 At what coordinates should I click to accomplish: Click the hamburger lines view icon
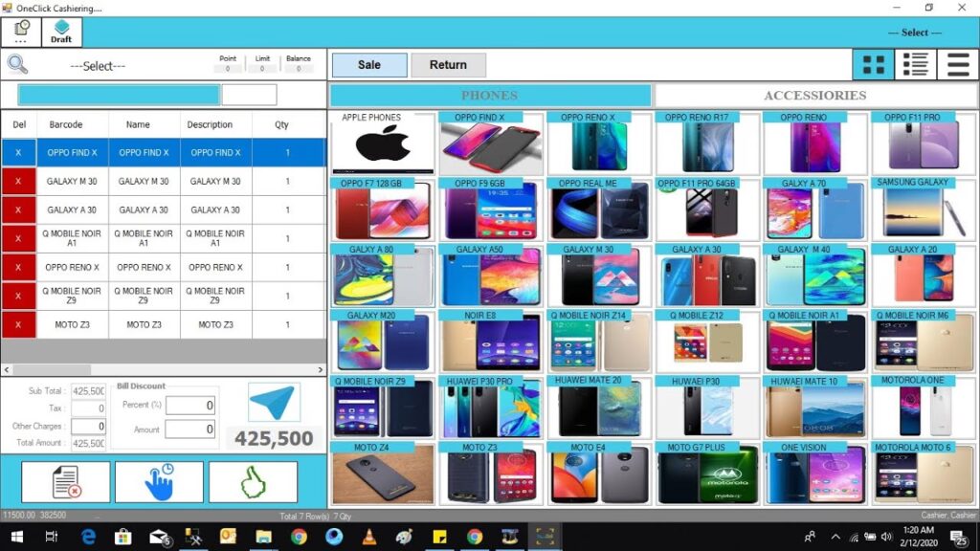(957, 64)
